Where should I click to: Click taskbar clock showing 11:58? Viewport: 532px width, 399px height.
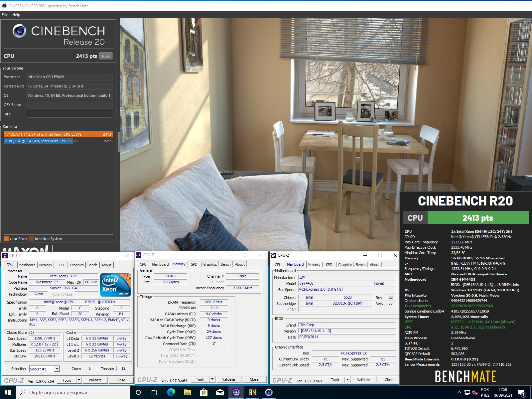pos(502,392)
